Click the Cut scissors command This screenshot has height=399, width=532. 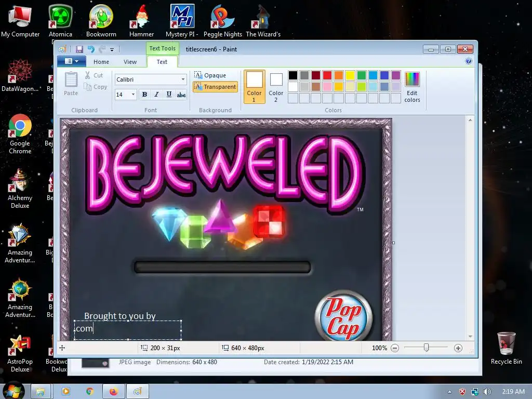(94, 75)
